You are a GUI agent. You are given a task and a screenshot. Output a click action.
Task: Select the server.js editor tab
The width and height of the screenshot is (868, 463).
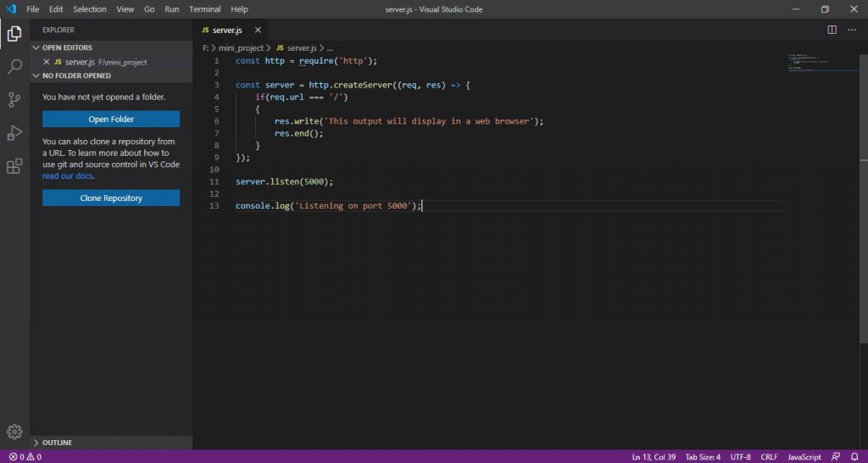tap(231, 30)
